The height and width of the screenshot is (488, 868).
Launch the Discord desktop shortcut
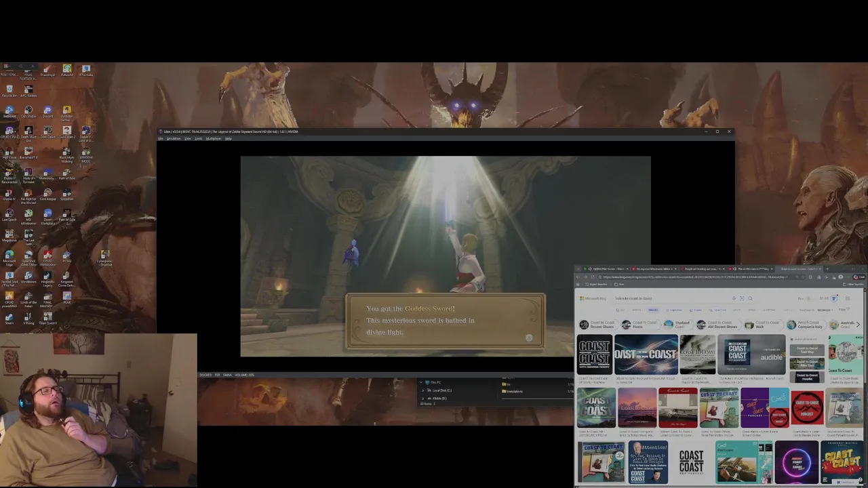pos(47,111)
